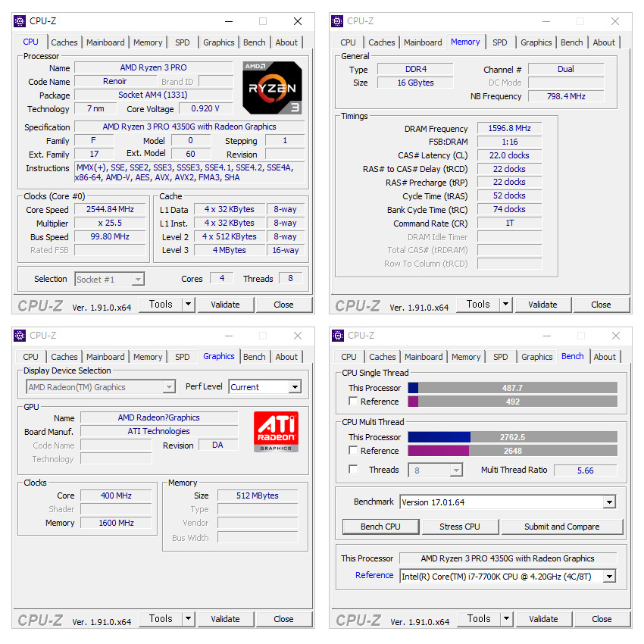Screen dimensions: 644x644
Task: Tick the multi thread Reference checkbox
Action: [353, 450]
